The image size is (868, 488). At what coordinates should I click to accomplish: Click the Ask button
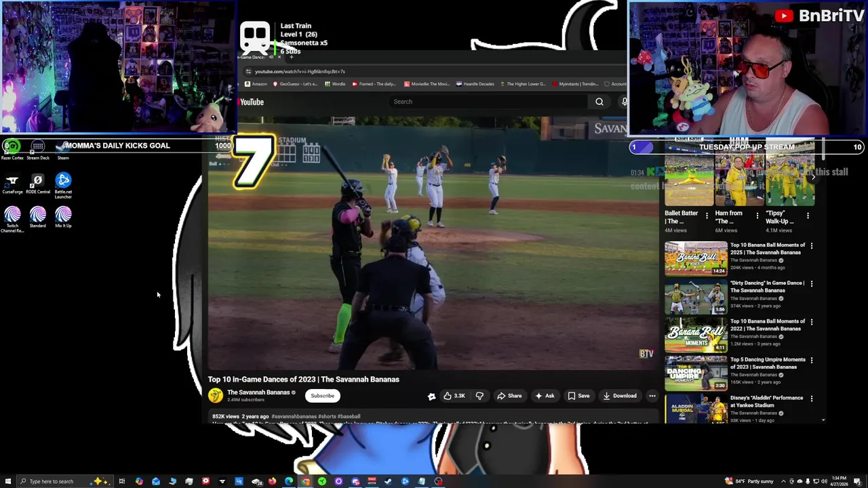[x=545, y=396]
